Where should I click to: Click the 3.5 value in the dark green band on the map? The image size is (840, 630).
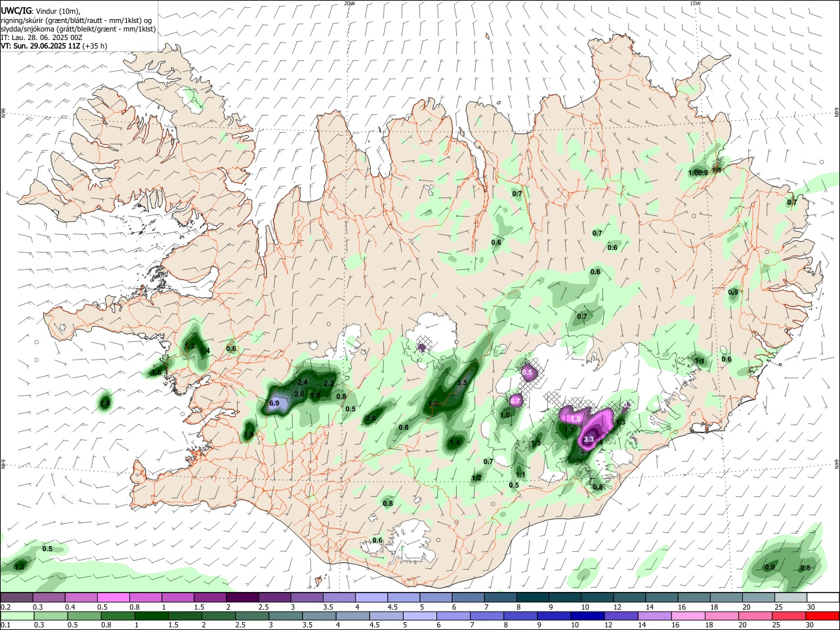[462, 383]
